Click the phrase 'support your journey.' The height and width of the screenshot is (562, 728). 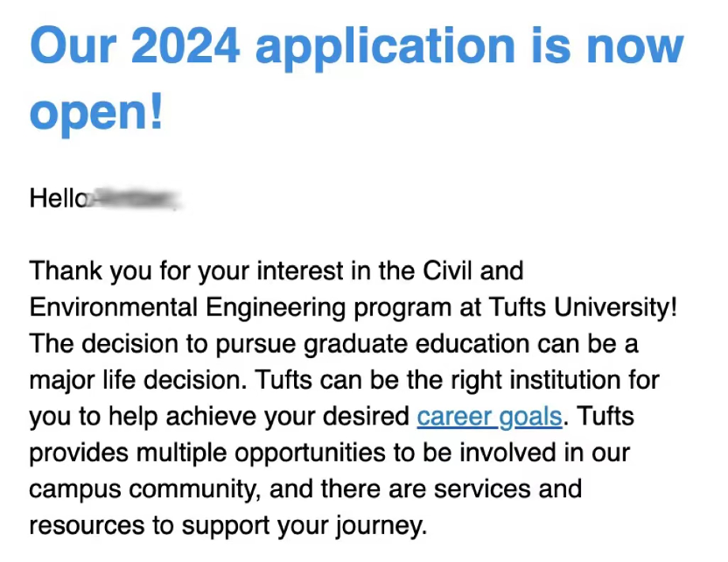click(x=304, y=526)
